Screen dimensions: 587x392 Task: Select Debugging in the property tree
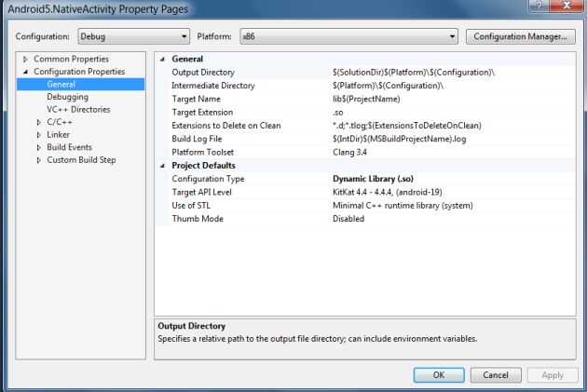(68, 97)
